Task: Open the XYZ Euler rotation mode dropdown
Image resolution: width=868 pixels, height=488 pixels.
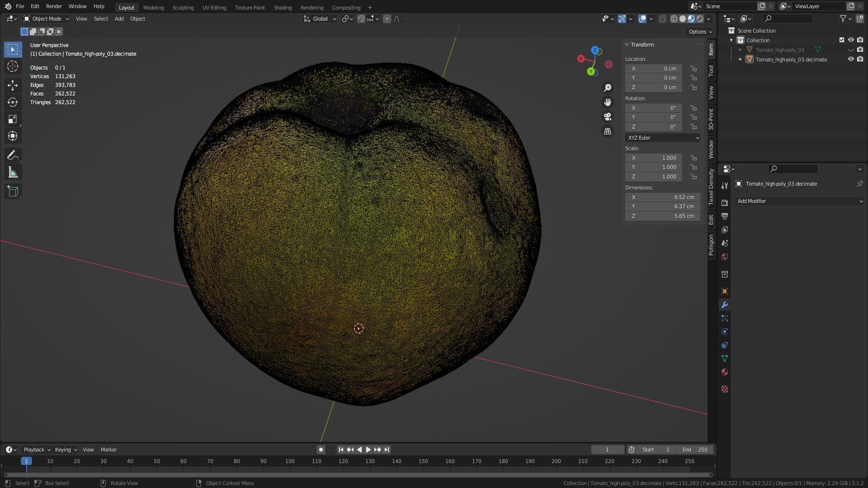Action: pos(663,138)
